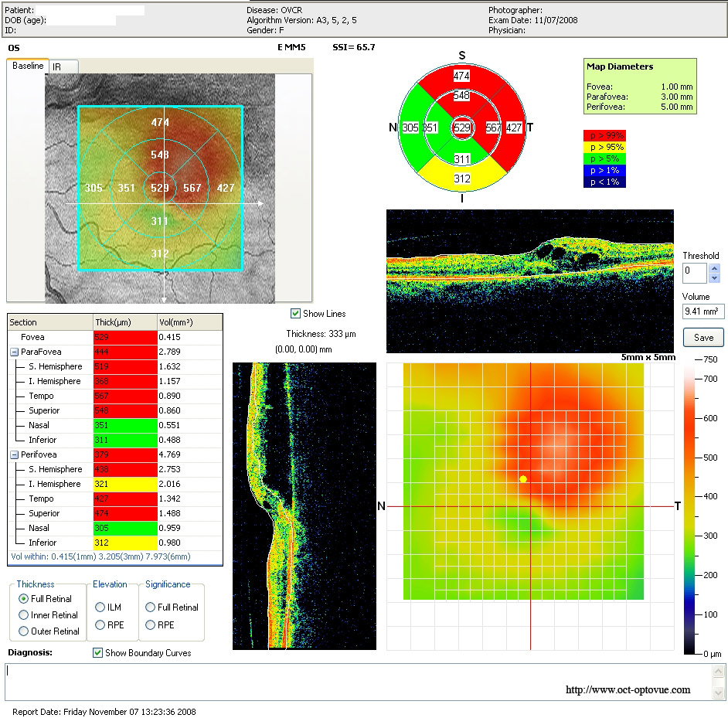Screen dimensions: 728x718
Task: Decrease Threshold with down arrow
Action: click(x=715, y=278)
